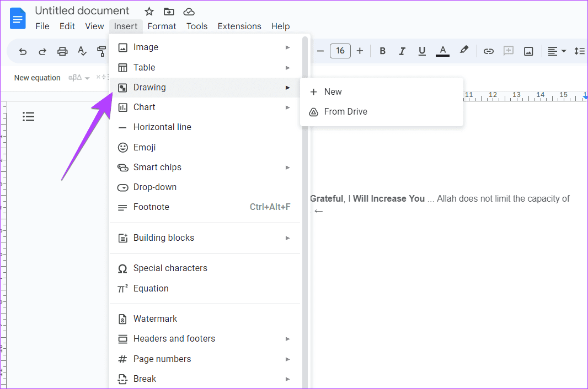The image size is (588, 389).
Task: Open the Format menu
Action: point(162,26)
